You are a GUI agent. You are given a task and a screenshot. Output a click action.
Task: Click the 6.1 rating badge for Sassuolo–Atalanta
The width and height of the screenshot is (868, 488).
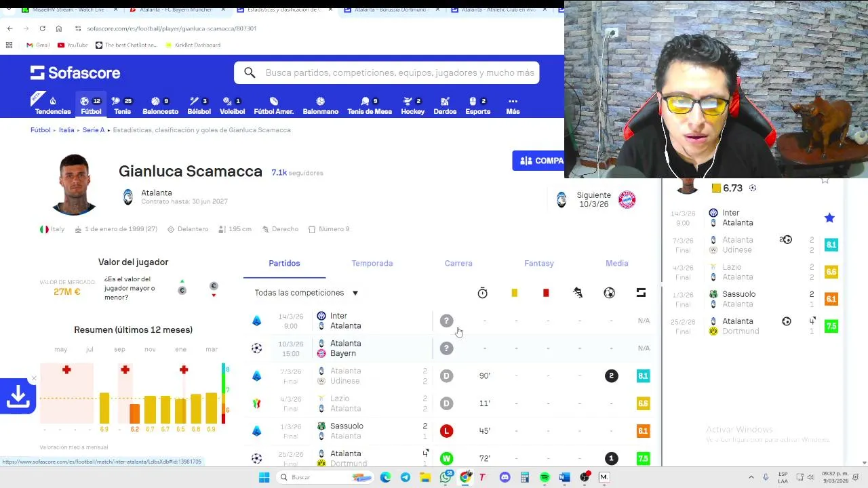click(x=643, y=430)
